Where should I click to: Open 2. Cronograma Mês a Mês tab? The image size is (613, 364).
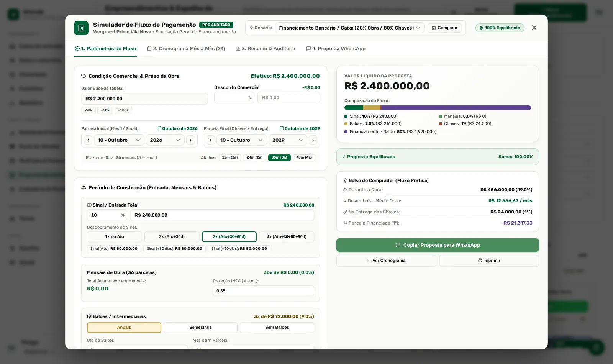click(x=186, y=49)
